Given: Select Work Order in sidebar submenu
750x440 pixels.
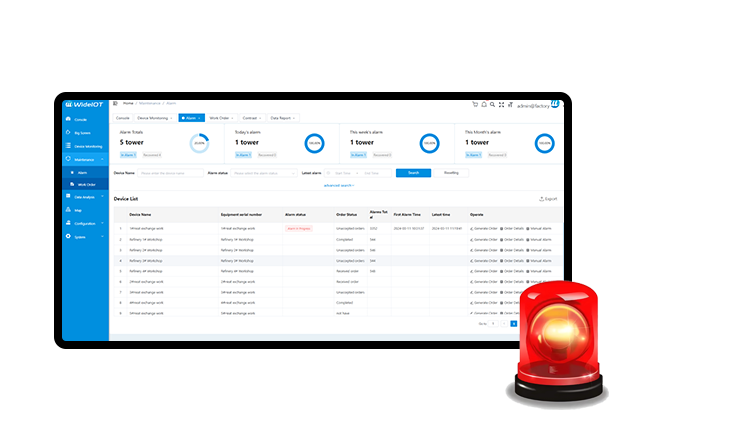Looking at the screenshot, I should [x=86, y=184].
